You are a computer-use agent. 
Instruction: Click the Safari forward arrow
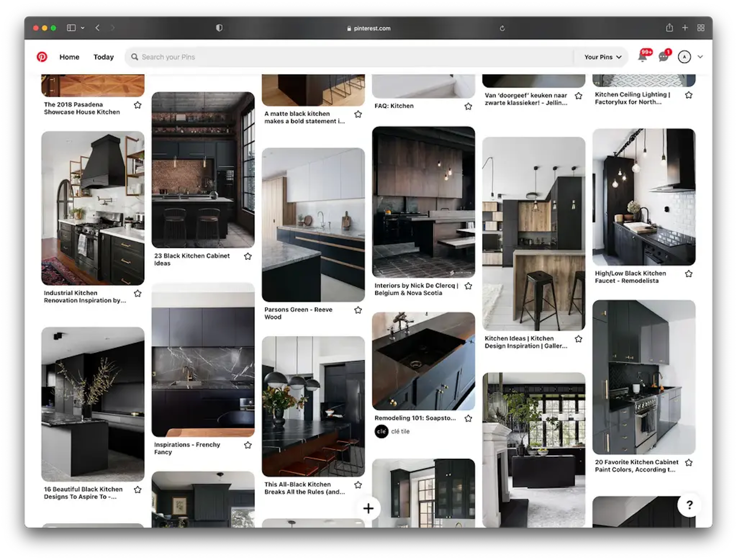click(113, 28)
